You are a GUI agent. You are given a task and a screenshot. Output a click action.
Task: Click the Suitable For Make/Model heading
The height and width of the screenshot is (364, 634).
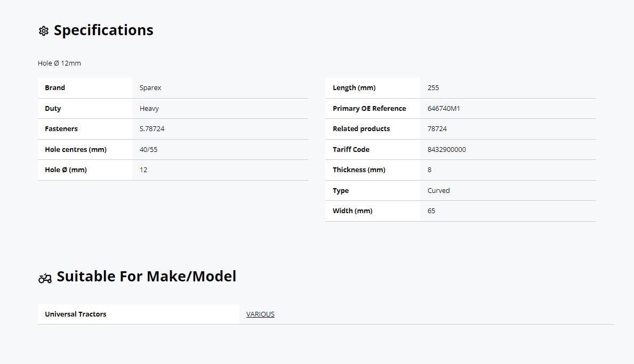(146, 277)
